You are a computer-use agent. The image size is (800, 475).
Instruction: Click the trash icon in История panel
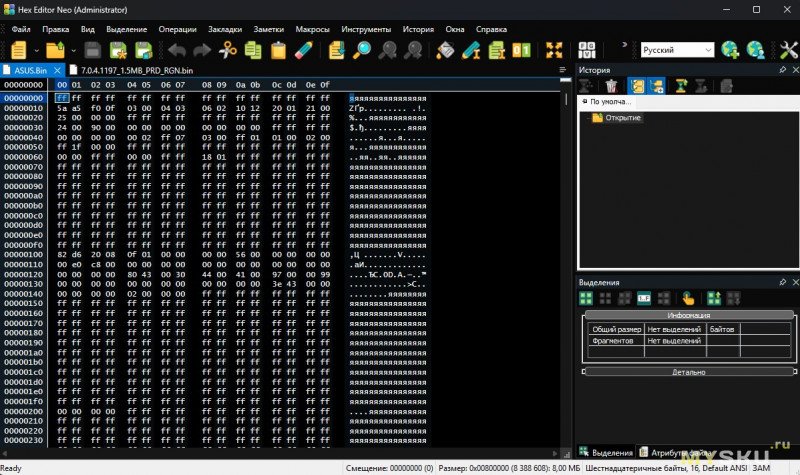point(610,87)
